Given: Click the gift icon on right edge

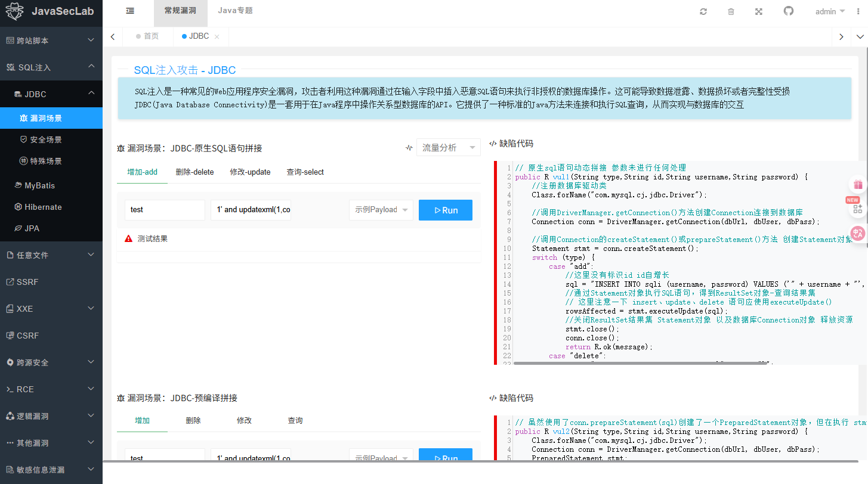Looking at the screenshot, I should [858, 185].
